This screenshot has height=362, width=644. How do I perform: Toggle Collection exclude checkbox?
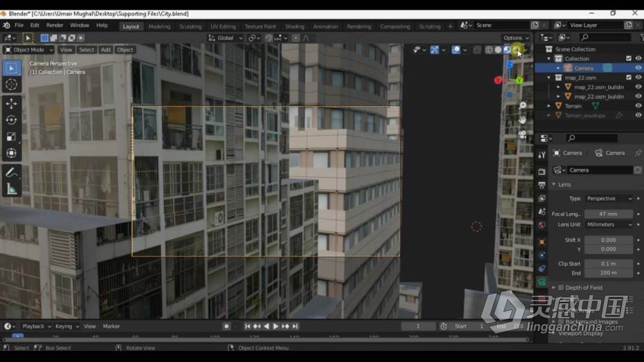[628, 58]
